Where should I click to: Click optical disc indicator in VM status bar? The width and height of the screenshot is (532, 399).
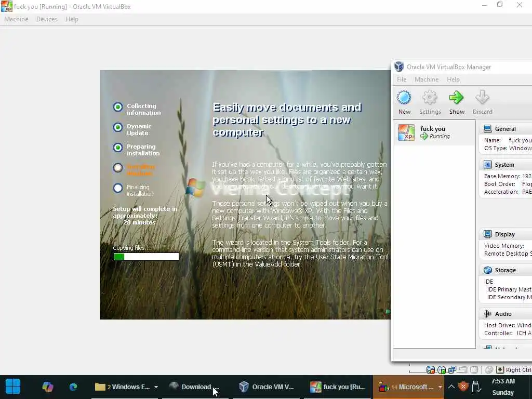[x=442, y=370]
